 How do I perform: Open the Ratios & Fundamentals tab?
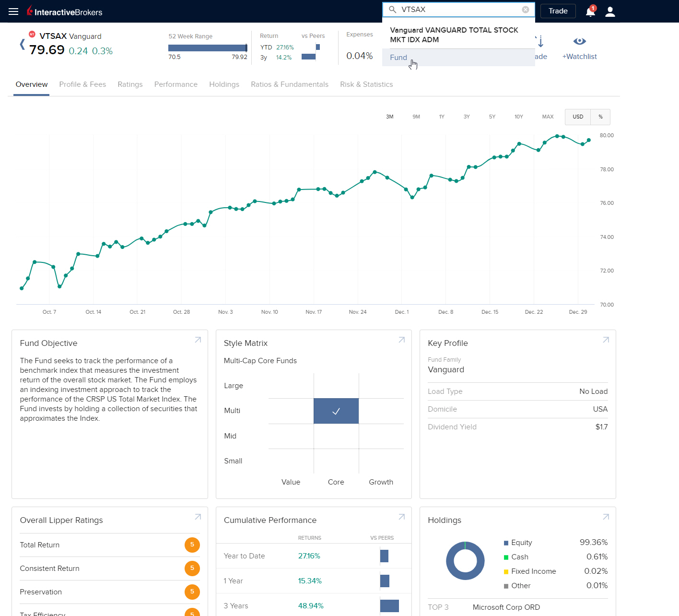[x=290, y=84]
